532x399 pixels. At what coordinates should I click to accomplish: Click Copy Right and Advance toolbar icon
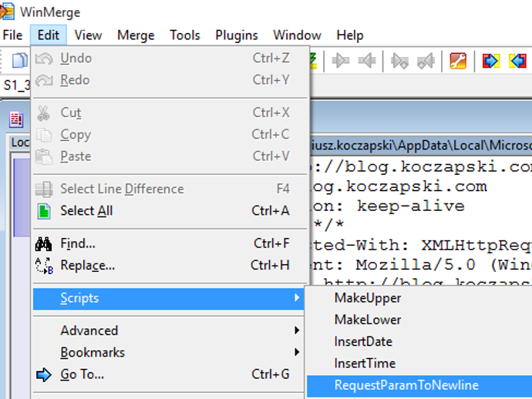click(x=399, y=61)
